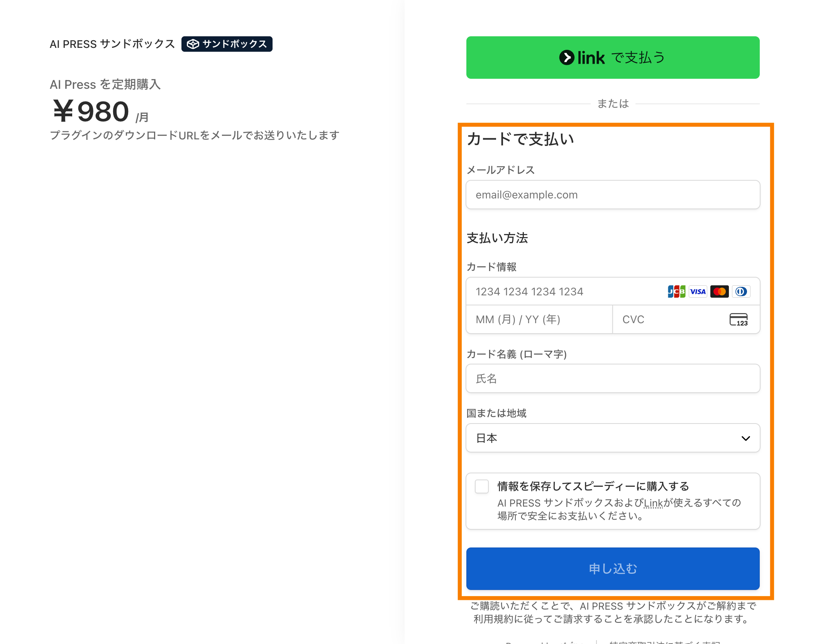The height and width of the screenshot is (644, 825).
Task: Focus the email address input field
Action: [x=613, y=195]
